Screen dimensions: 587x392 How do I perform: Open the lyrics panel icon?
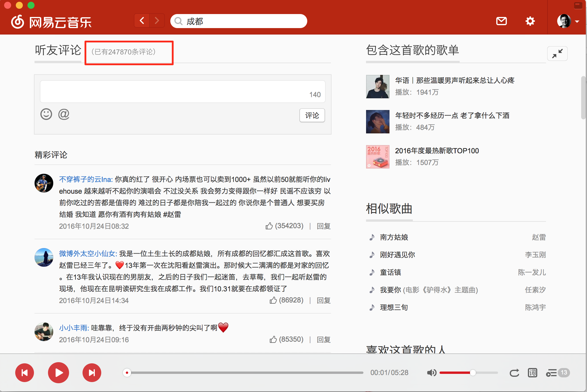click(x=533, y=372)
